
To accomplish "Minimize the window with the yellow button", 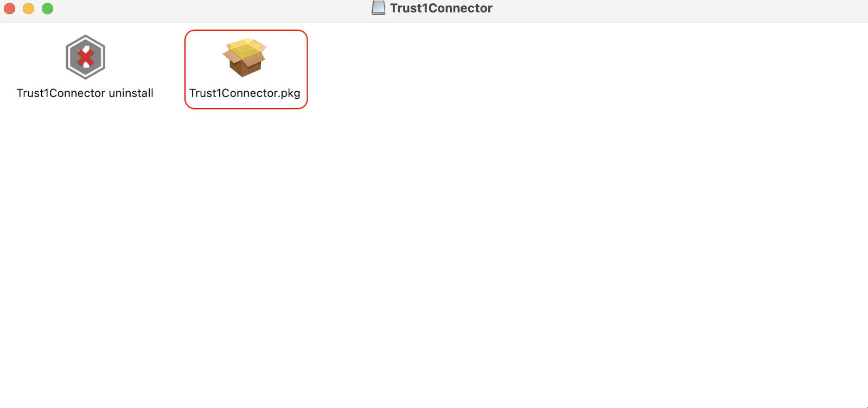I will point(28,8).
